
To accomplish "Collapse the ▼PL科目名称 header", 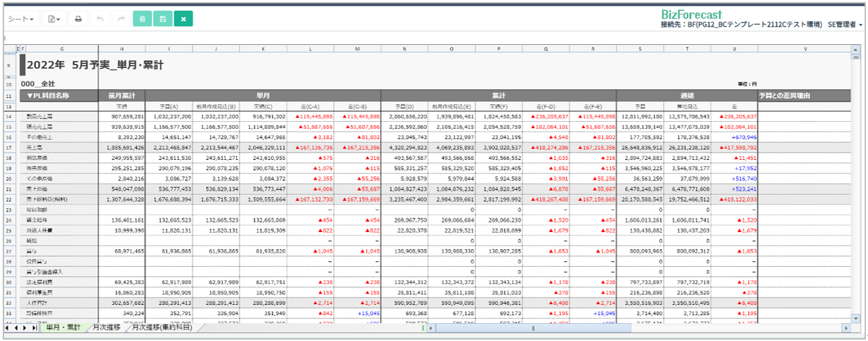I will coord(48,96).
